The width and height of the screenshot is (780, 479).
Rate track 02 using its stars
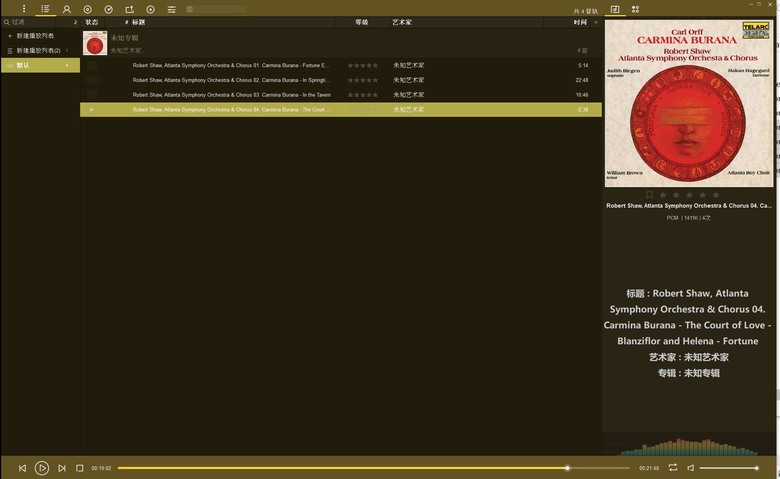point(363,80)
